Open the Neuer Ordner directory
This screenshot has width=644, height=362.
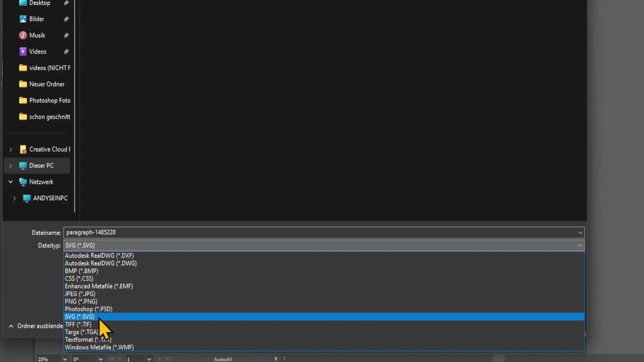tap(47, 83)
